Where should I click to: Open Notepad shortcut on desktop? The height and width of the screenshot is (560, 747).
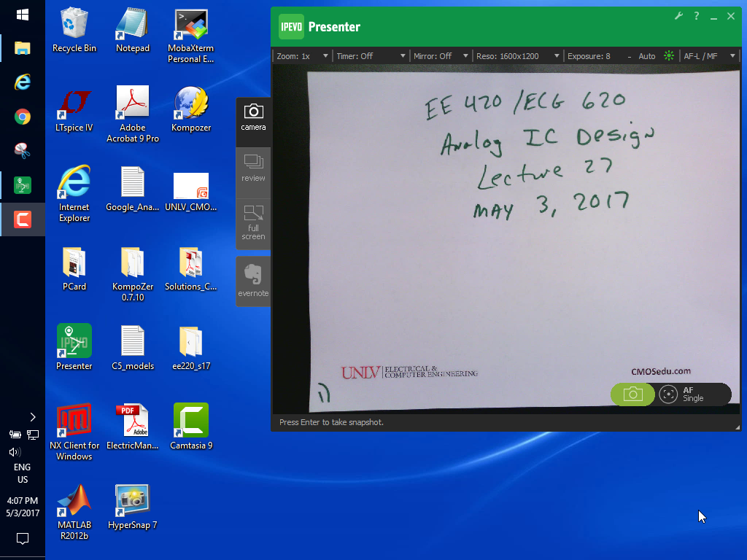133,29
